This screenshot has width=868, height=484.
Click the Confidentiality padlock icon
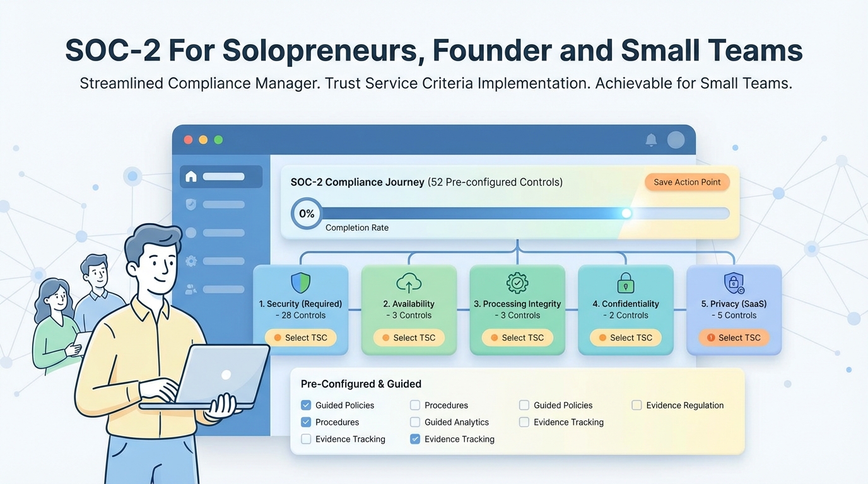click(625, 283)
